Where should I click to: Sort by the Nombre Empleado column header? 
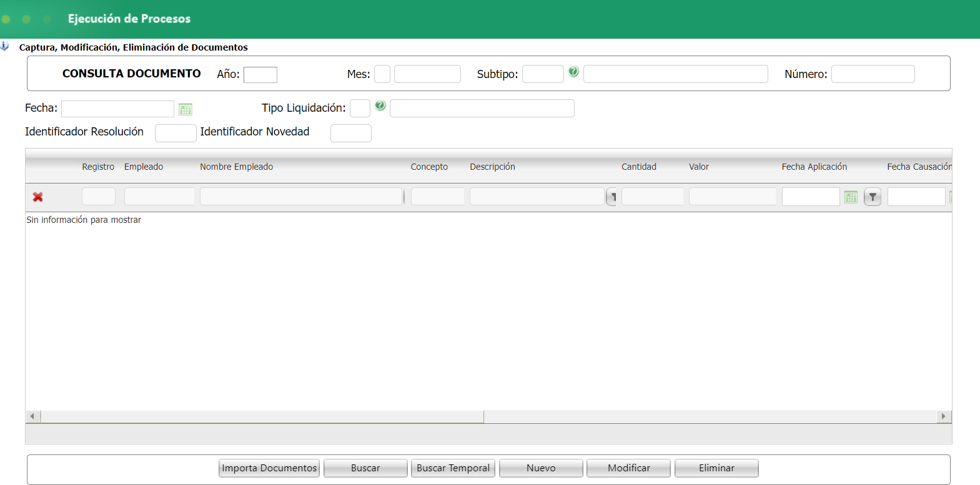(x=237, y=167)
